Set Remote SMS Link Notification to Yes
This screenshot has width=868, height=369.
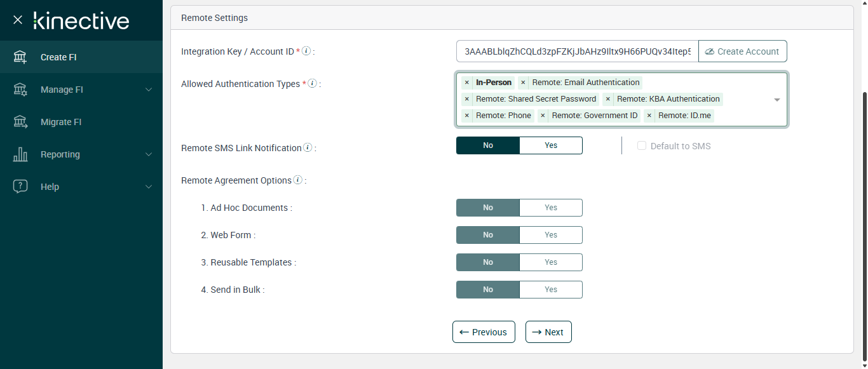(550, 145)
